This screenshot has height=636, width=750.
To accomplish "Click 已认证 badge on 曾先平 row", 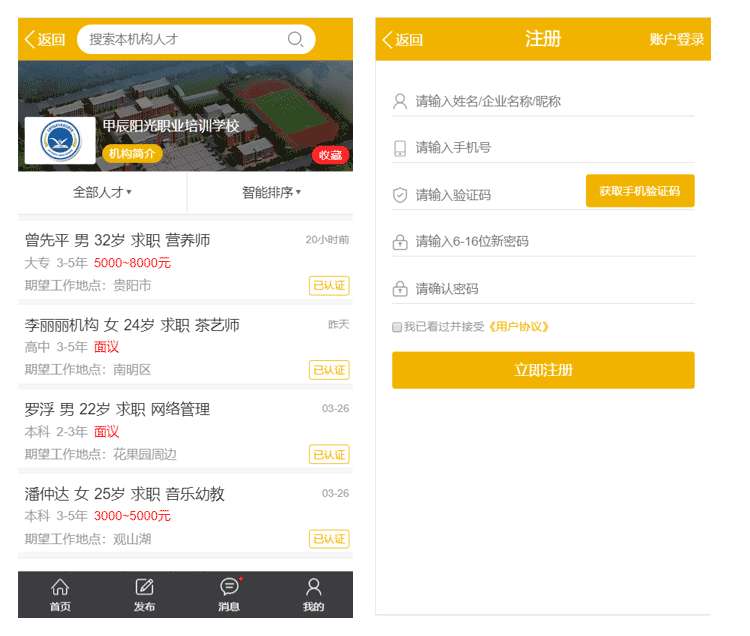I will point(329,285).
